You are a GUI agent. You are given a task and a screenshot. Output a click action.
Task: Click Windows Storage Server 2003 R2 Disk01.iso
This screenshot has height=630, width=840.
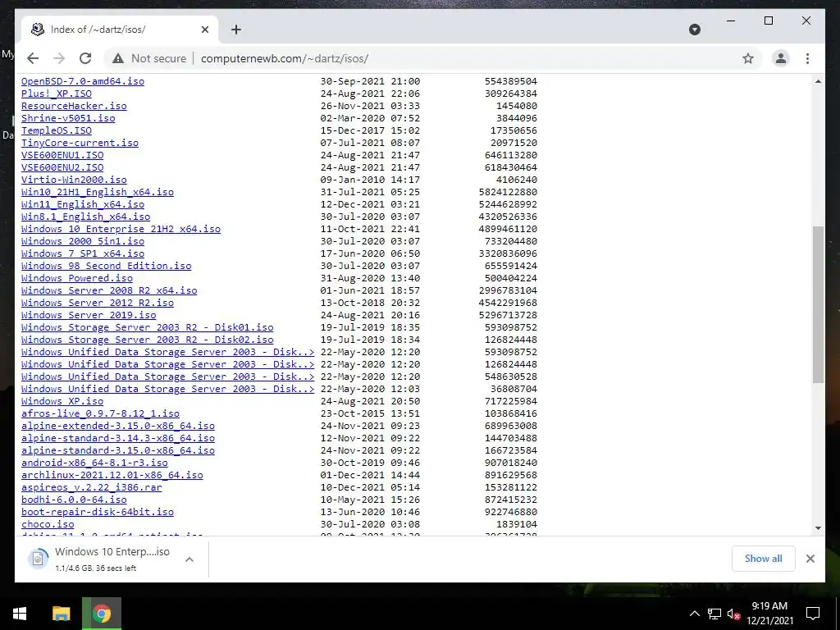pos(148,328)
